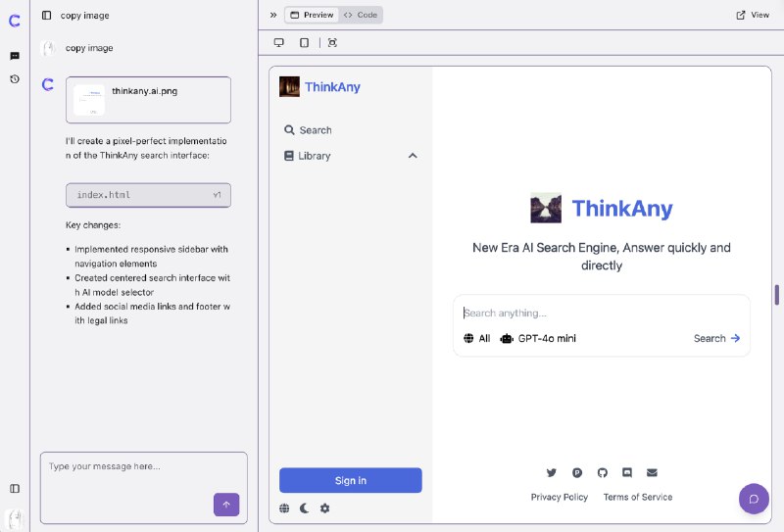The width and height of the screenshot is (784, 532).
Task: Click the blue Sign in button
Action: [x=351, y=480]
